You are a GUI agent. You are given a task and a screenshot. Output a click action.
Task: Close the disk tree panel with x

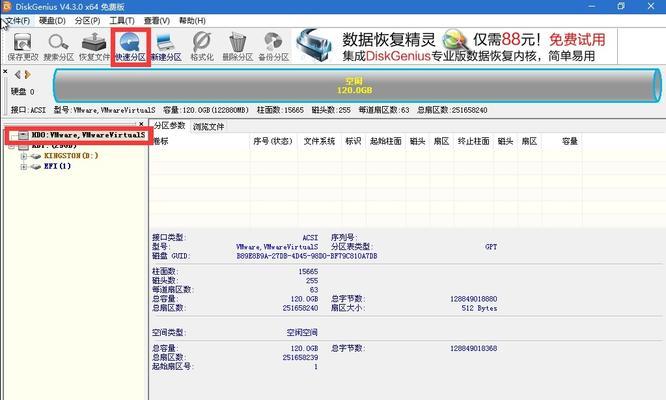coord(141,124)
